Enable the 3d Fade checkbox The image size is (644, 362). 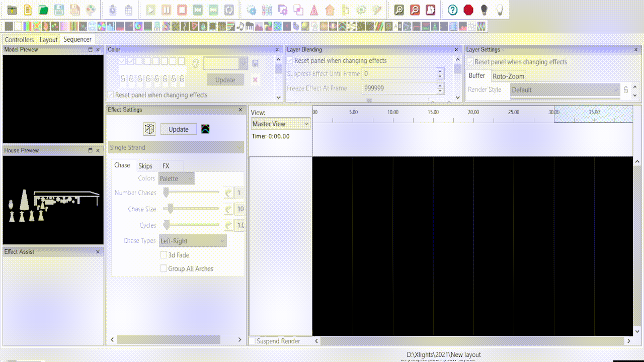tap(163, 255)
